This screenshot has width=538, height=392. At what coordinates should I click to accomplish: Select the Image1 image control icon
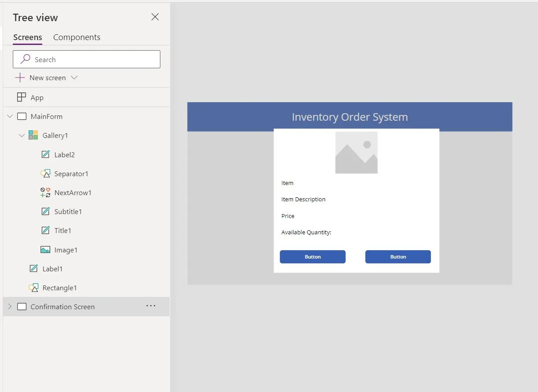point(45,249)
